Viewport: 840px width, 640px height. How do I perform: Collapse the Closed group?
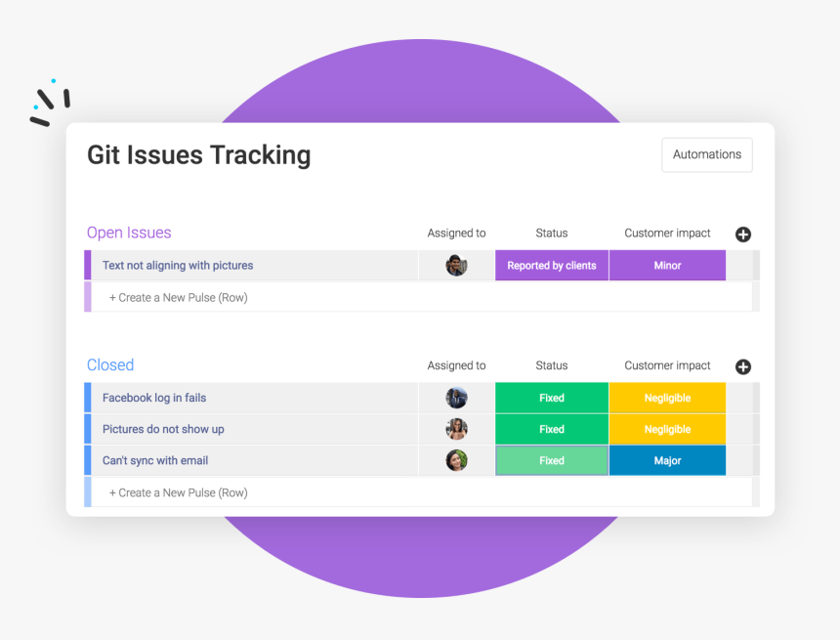pyautogui.click(x=109, y=364)
